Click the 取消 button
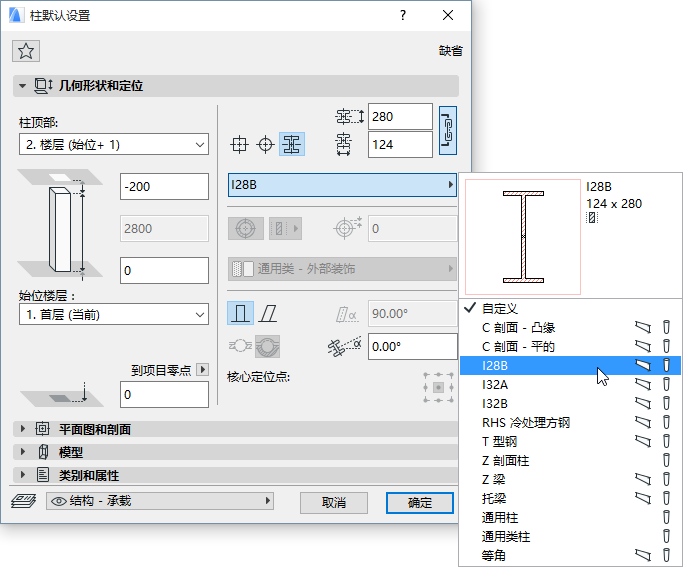The image size is (683, 567). (334, 503)
